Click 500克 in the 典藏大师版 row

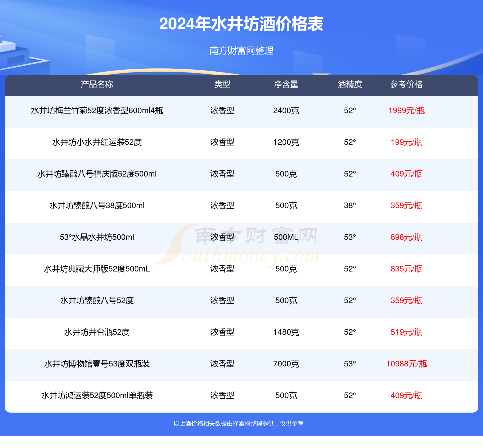pos(286,269)
